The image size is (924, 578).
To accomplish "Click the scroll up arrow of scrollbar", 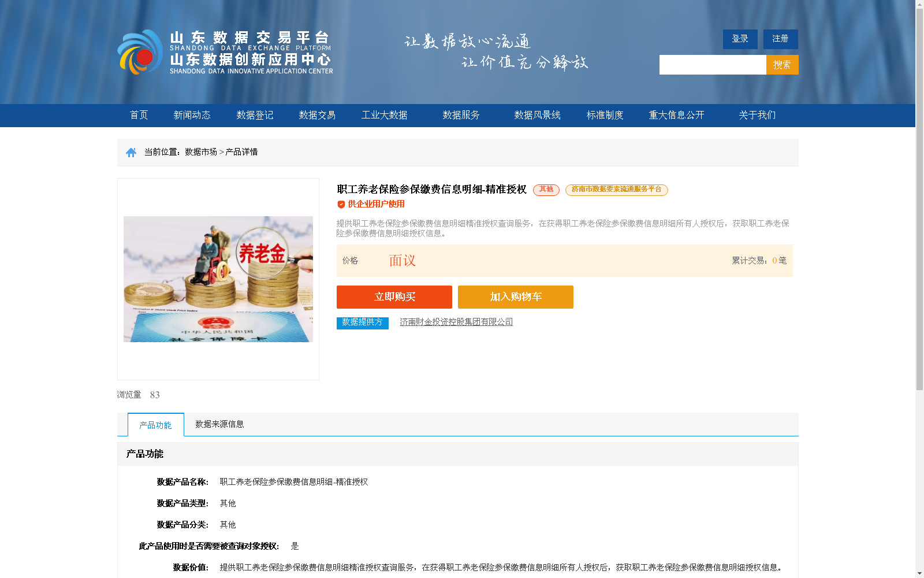I will [919, 4].
